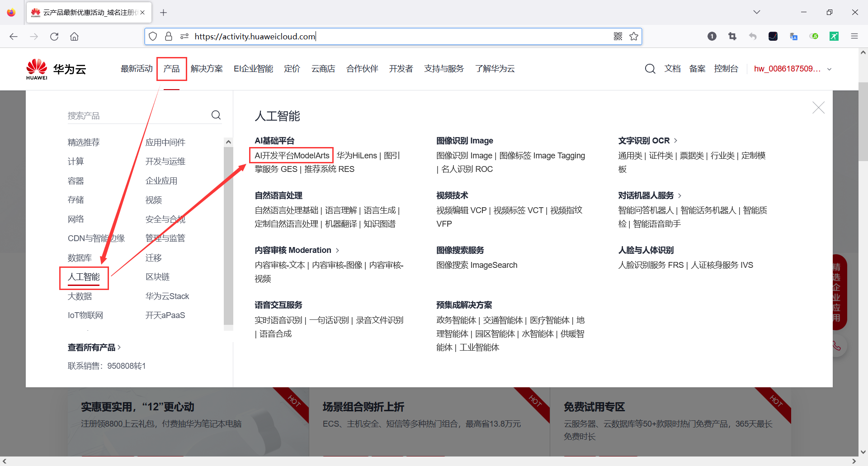The width and height of the screenshot is (868, 466).
Task: Open the browser home page
Action: coord(75,37)
